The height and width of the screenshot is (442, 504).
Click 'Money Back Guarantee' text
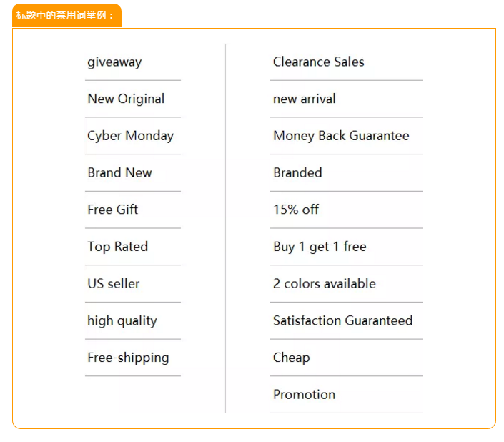(341, 136)
